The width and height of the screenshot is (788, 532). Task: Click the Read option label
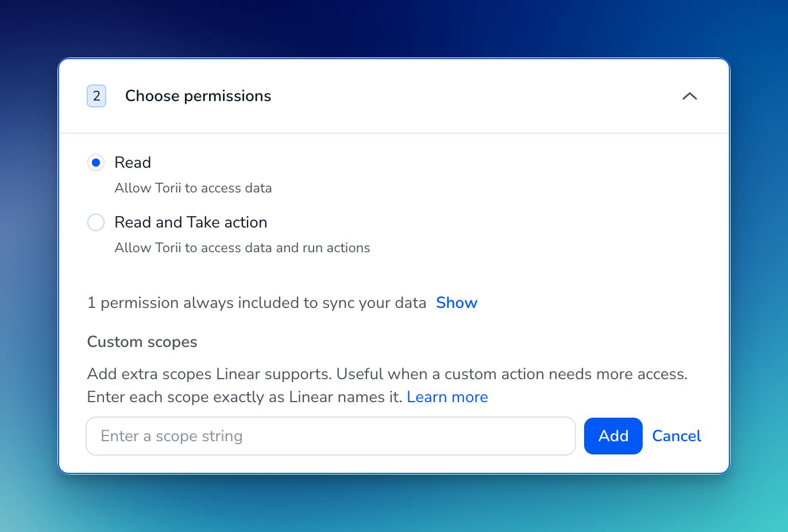[x=133, y=163]
